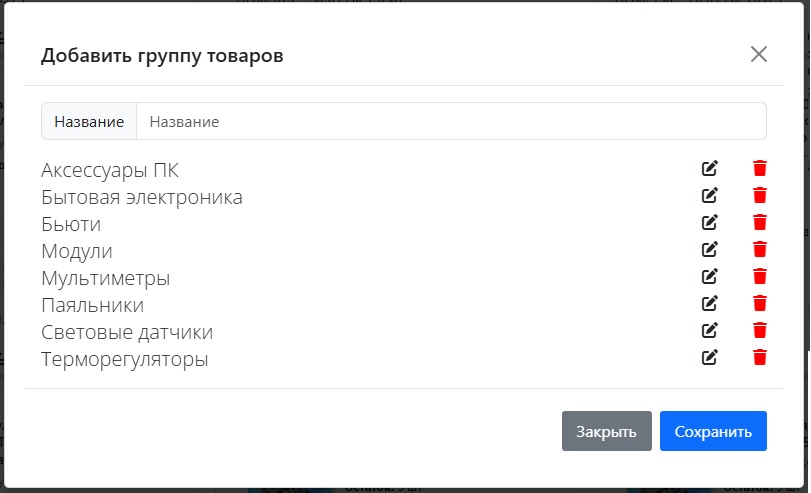Image resolution: width=811 pixels, height=493 pixels.
Task: Edit the Бьюти group
Action: click(710, 222)
